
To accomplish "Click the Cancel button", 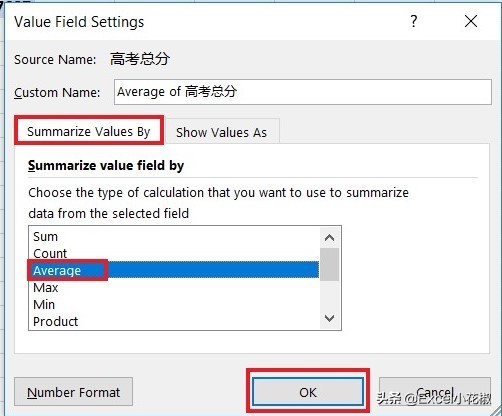I will tap(435, 392).
